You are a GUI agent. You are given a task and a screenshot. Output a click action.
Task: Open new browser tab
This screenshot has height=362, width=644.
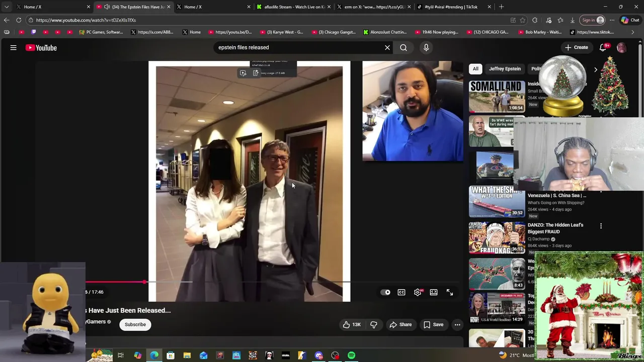(501, 7)
